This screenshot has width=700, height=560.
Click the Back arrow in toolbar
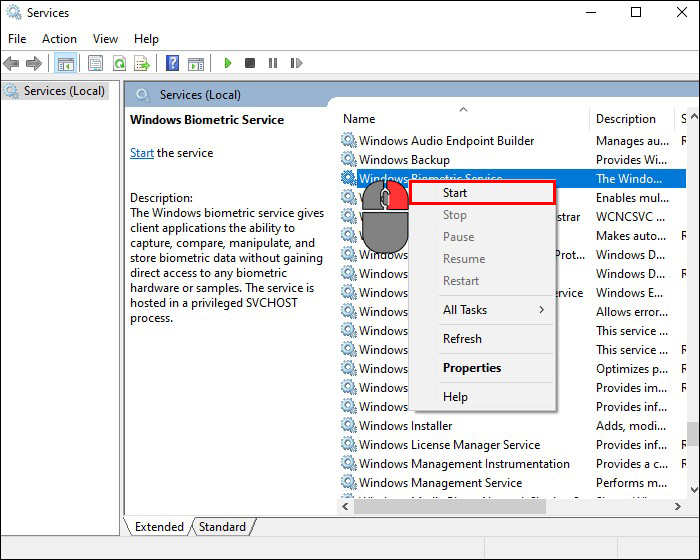click(x=12, y=64)
